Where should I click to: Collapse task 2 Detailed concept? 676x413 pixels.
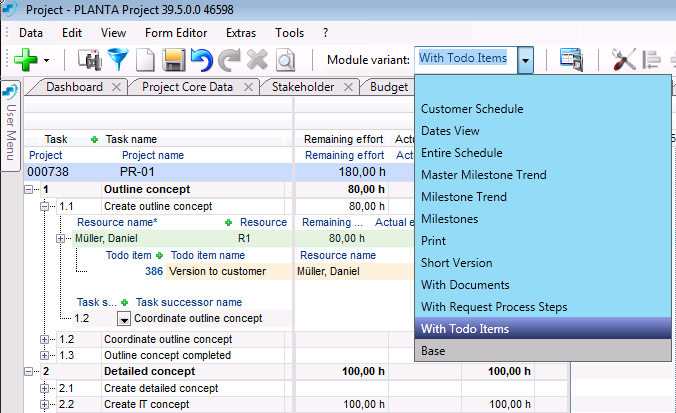click(x=28, y=371)
